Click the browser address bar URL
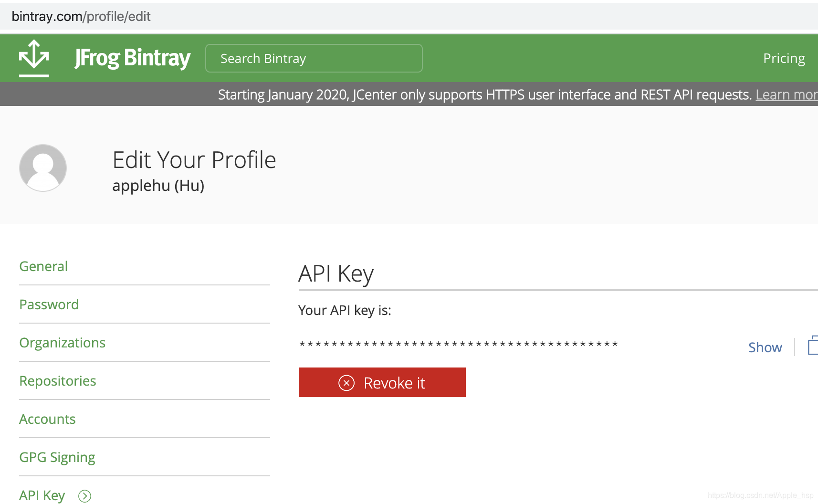 (x=81, y=16)
